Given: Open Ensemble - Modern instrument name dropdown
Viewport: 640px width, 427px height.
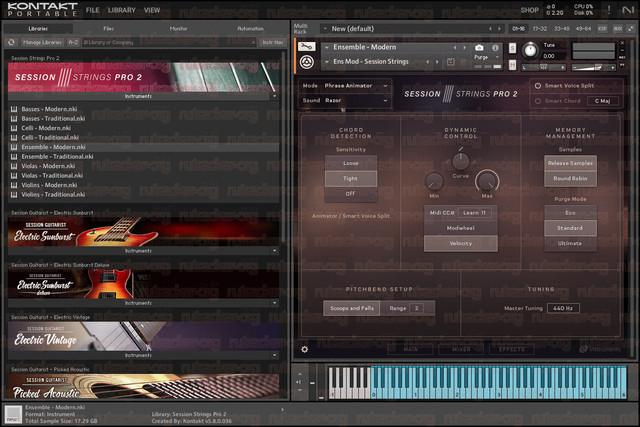Looking at the screenshot, I should coord(327,48).
